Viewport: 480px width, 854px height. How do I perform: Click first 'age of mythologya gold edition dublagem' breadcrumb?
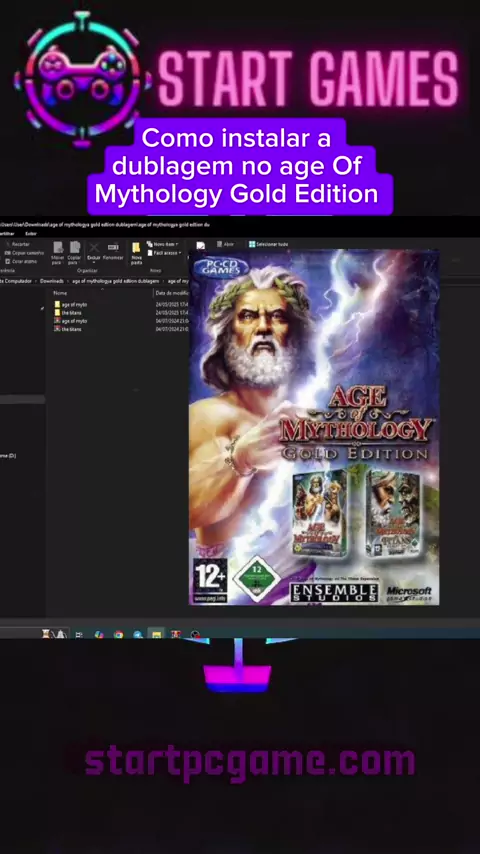point(116,281)
